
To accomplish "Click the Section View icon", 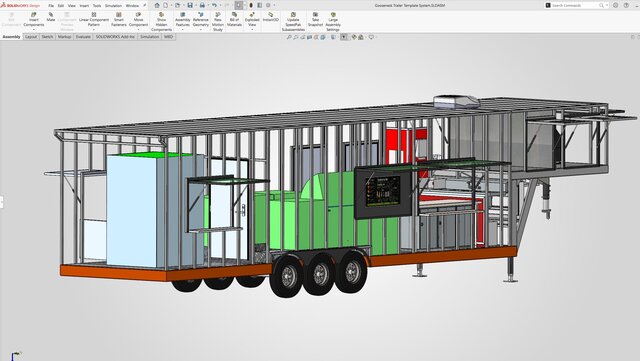I will 309,37.
